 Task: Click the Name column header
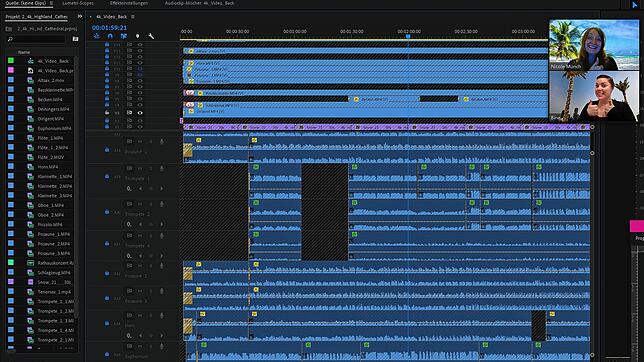click(24, 52)
